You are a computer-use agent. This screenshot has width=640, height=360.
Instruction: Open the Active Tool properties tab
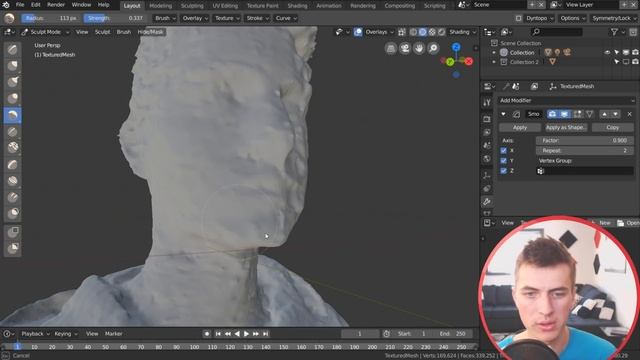tap(487, 102)
